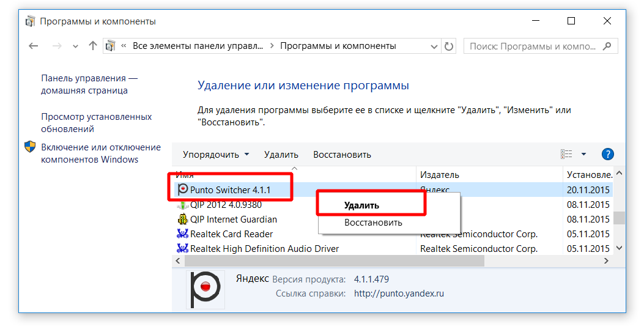This screenshot has height=332, width=644.
Task: Open the help question mark icon
Action: [607, 154]
